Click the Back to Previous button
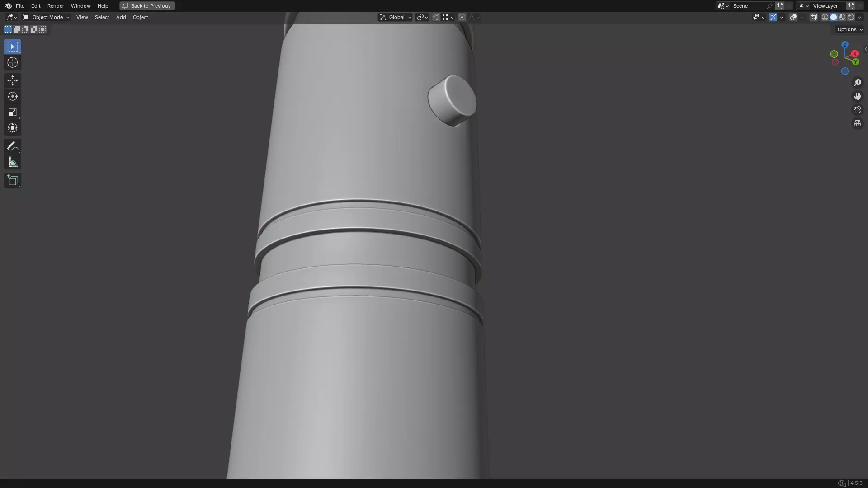Screen dimensions: 868x488 (x=147, y=6)
